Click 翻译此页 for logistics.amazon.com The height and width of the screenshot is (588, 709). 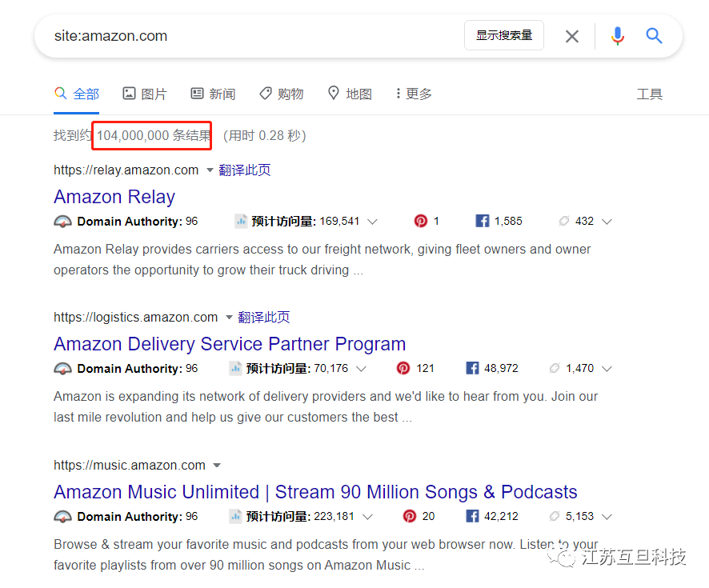(263, 318)
